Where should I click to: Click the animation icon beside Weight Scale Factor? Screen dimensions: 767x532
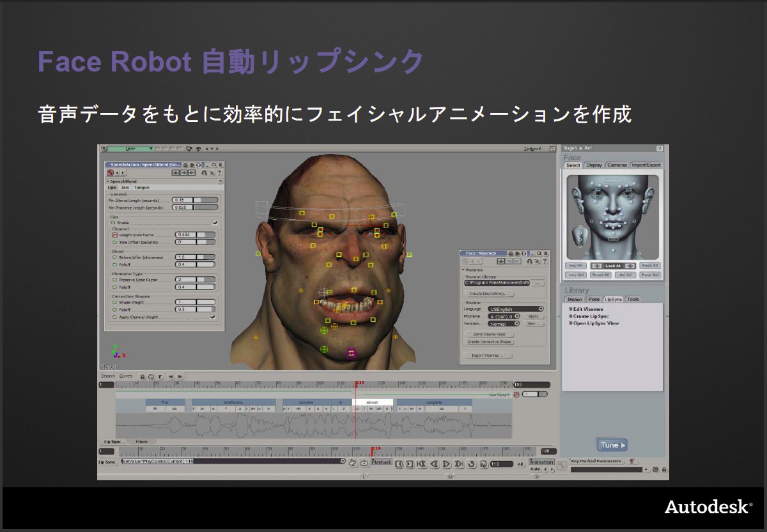(x=115, y=235)
